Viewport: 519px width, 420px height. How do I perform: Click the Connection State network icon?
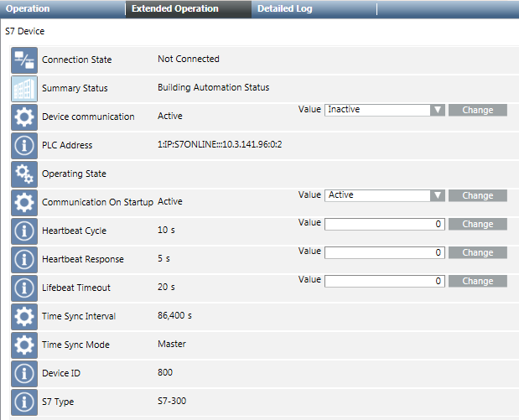point(24,60)
